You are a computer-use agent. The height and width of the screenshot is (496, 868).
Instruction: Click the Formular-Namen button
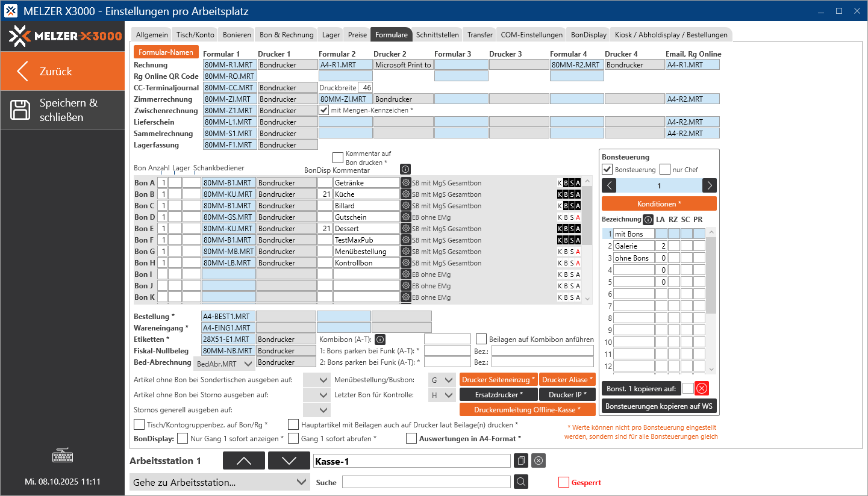pos(166,52)
